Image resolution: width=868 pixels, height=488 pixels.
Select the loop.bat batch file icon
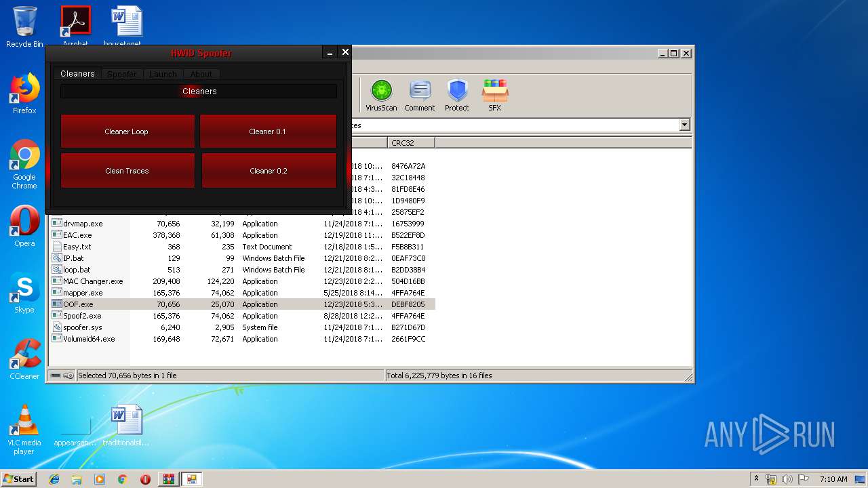pyautogui.click(x=58, y=270)
